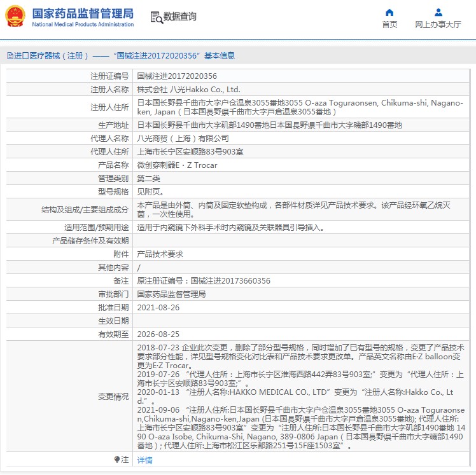The height and width of the screenshot is (475, 476).
Task: Click agent address 上海市长宁区安顺路83号903室 value
Action: (x=190, y=152)
